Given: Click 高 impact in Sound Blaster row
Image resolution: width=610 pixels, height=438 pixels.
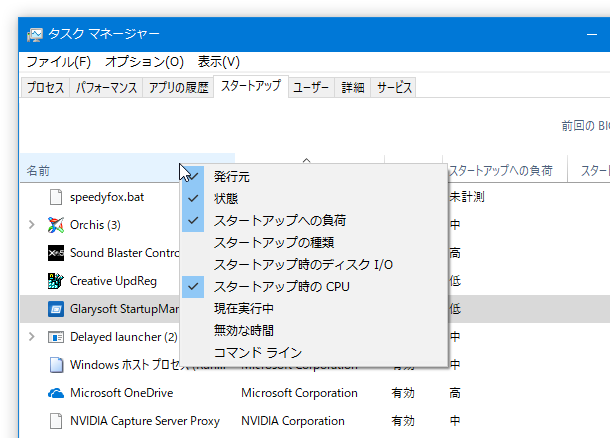Looking at the screenshot, I should [x=455, y=253].
